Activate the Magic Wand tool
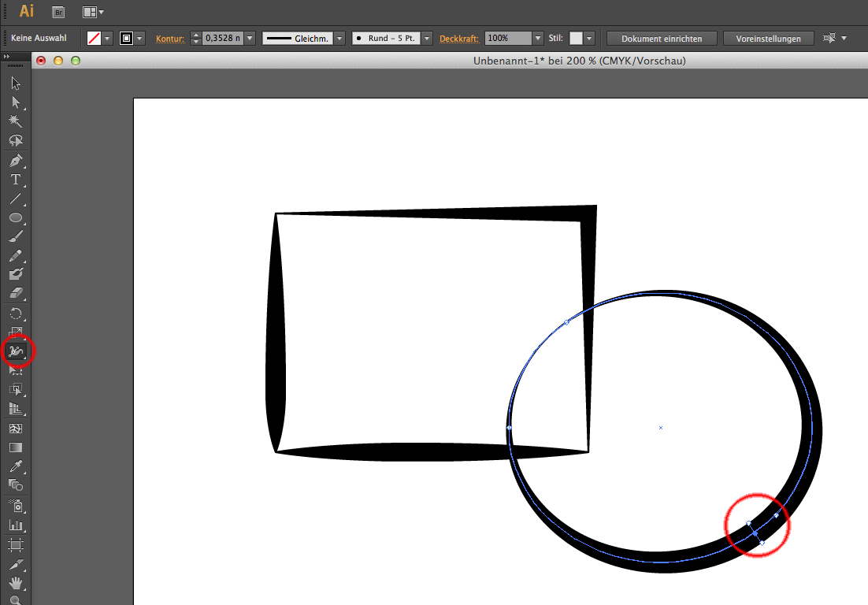Image resolution: width=868 pixels, height=605 pixels. click(x=15, y=121)
